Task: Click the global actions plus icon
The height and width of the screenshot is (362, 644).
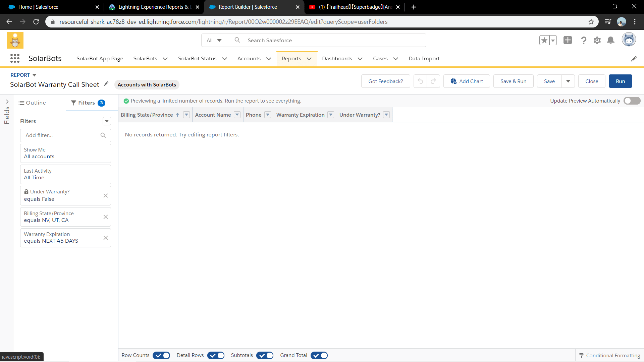Action: pyautogui.click(x=568, y=40)
